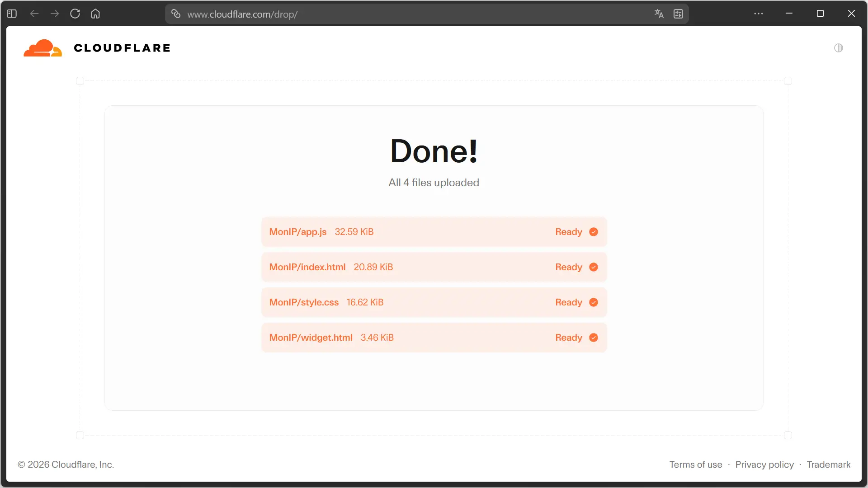Click the © 2026 Cloudflare, Inc. text
Screen dimensions: 868x488
point(66,465)
